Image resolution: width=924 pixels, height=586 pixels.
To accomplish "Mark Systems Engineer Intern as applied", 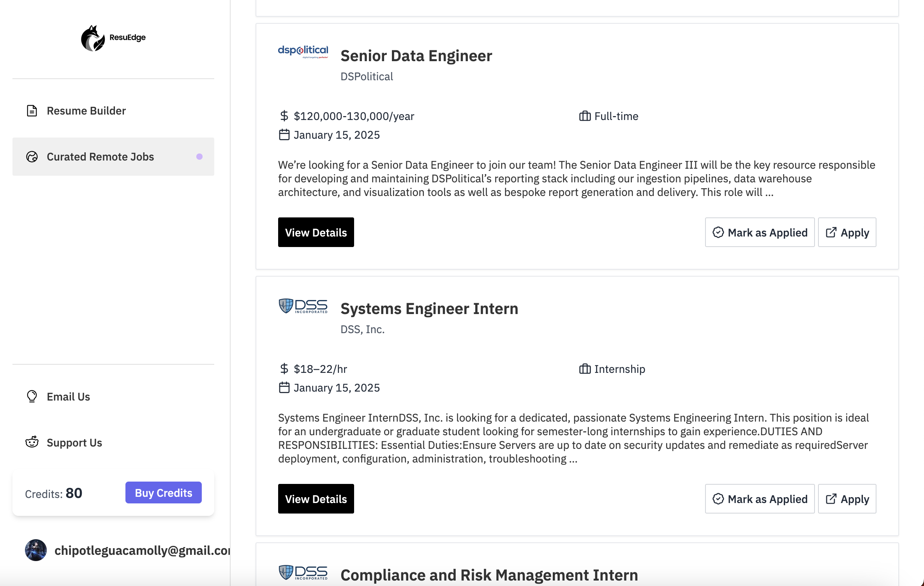I will click(x=760, y=499).
